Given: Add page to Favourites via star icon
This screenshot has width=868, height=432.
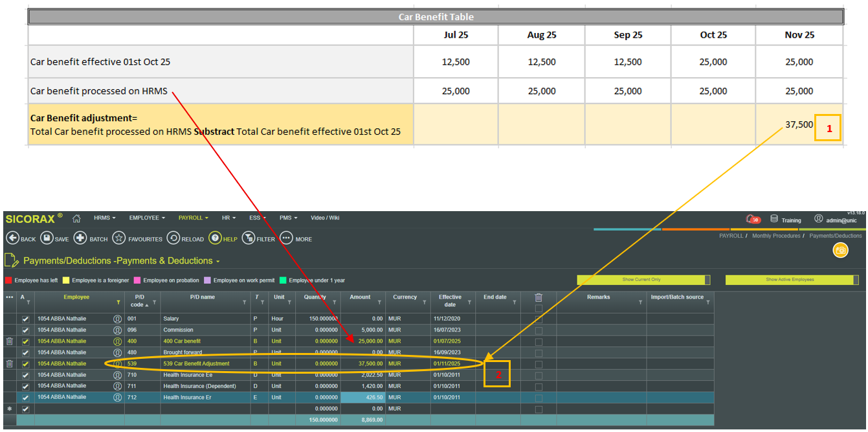Looking at the screenshot, I should [x=119, y=238].
